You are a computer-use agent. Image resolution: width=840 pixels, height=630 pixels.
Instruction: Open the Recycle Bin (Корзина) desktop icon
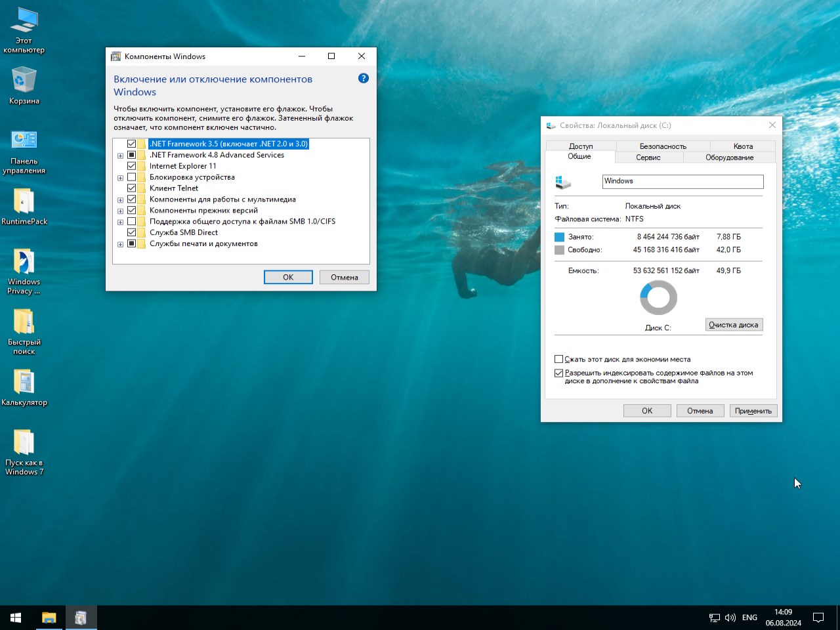point(24,81)
